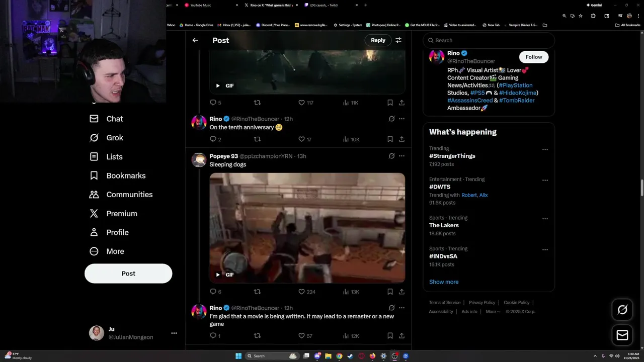Open account options next to @JulianMongeon
This screenshot has height=362, width=644.
[x=174, y=333]
